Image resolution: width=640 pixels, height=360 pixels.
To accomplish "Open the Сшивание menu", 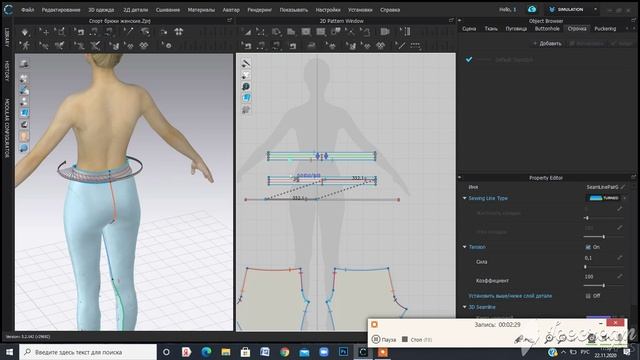I will 168,10.
